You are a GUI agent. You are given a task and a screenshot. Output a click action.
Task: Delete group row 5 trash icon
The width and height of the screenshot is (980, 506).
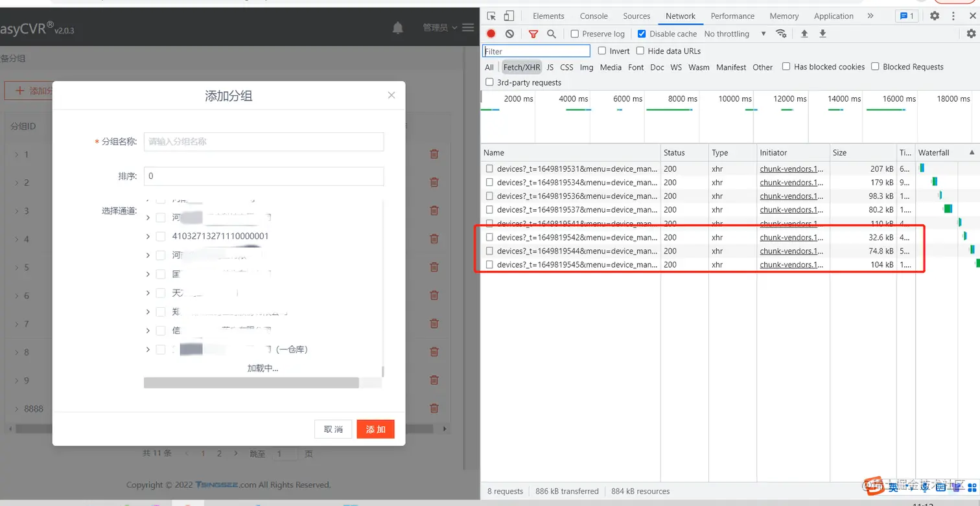point(434,267)
